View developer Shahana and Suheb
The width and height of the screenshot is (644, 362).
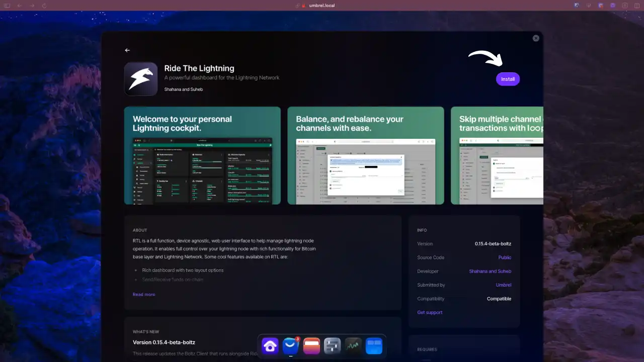(490, 271)
